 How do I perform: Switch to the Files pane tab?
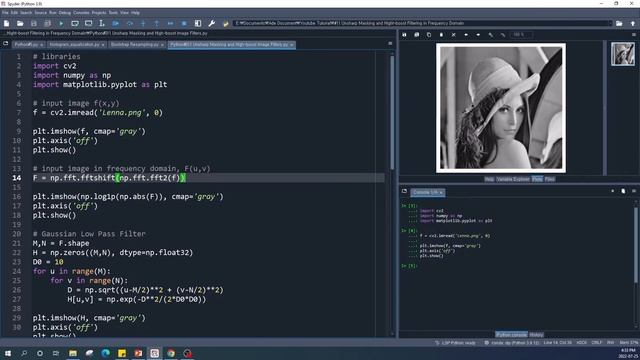pos(549,179)
